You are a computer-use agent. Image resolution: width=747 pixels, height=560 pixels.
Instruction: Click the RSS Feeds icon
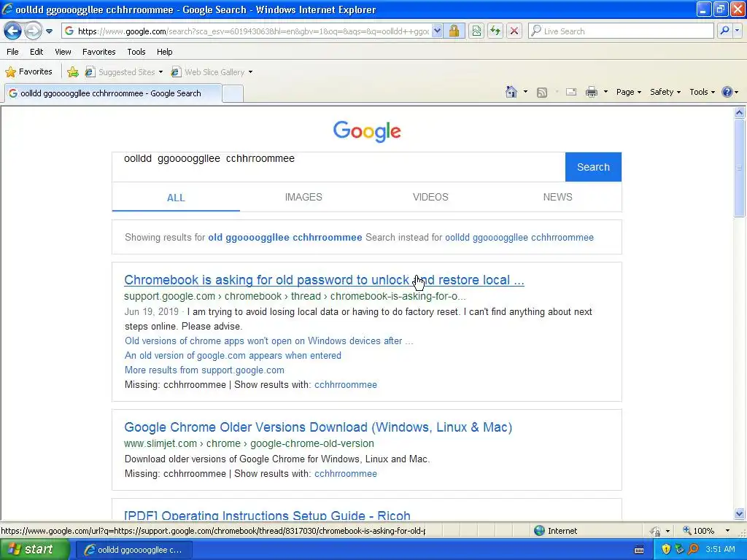click(542, 93)
